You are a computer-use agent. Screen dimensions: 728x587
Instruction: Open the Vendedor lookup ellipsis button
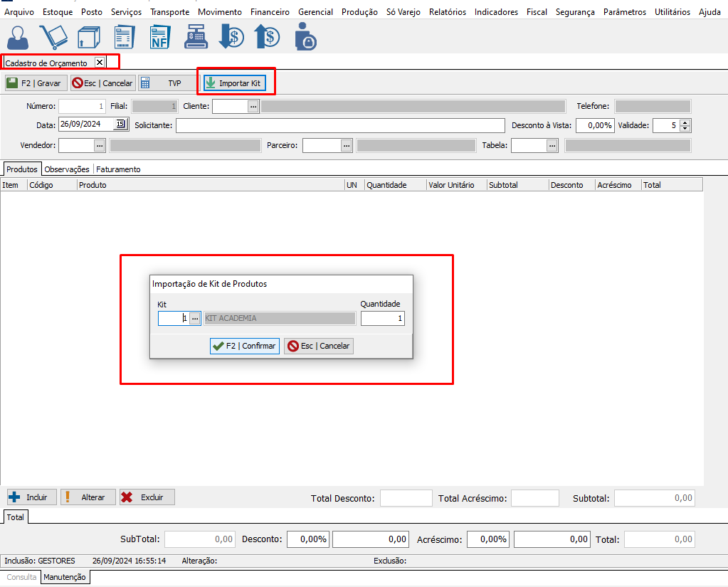click(100, 145)
